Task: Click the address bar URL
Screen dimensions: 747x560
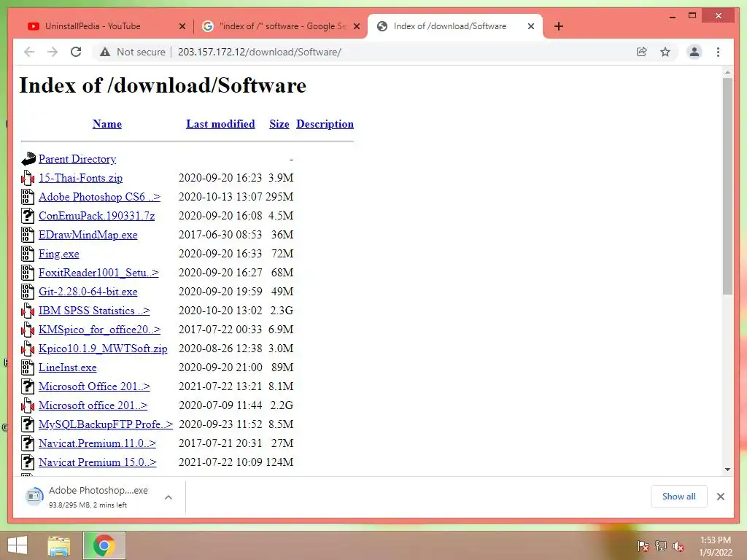Action: click(260, 52)
